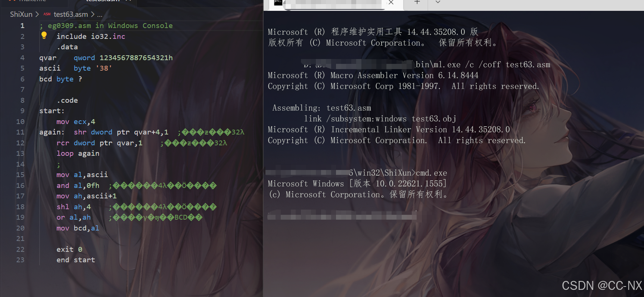Viewport: 644px width, 297px height.
Task: Click the '.code' directive
Action: point(67,100)
